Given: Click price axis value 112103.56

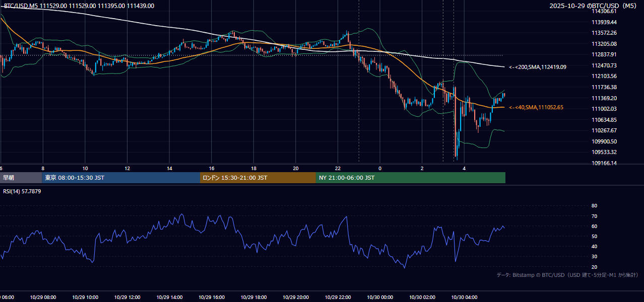Looking at the screenshot, I should click(x=604, y=76).
